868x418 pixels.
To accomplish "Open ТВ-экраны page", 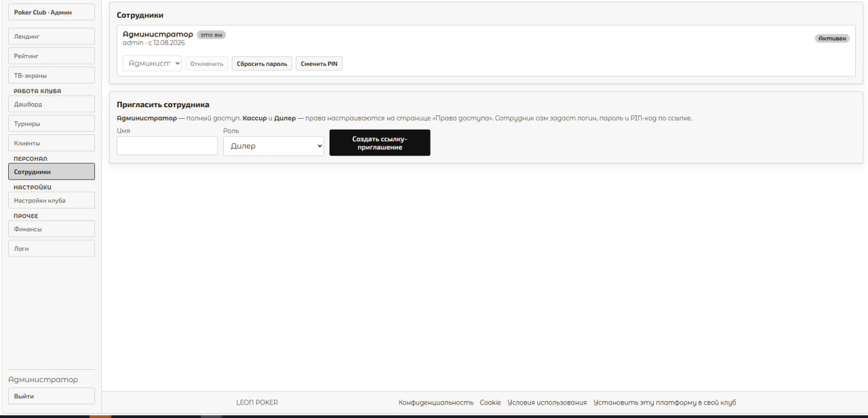I will point(52,75).
